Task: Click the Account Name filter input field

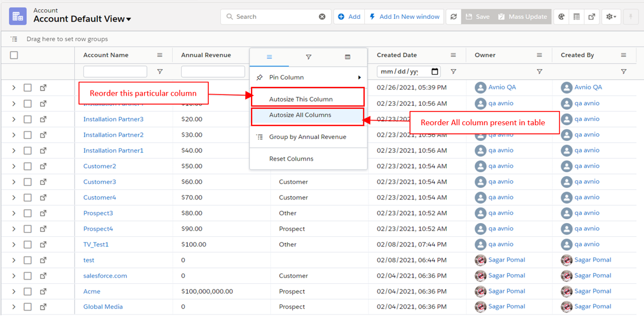Action: point(115,72)
